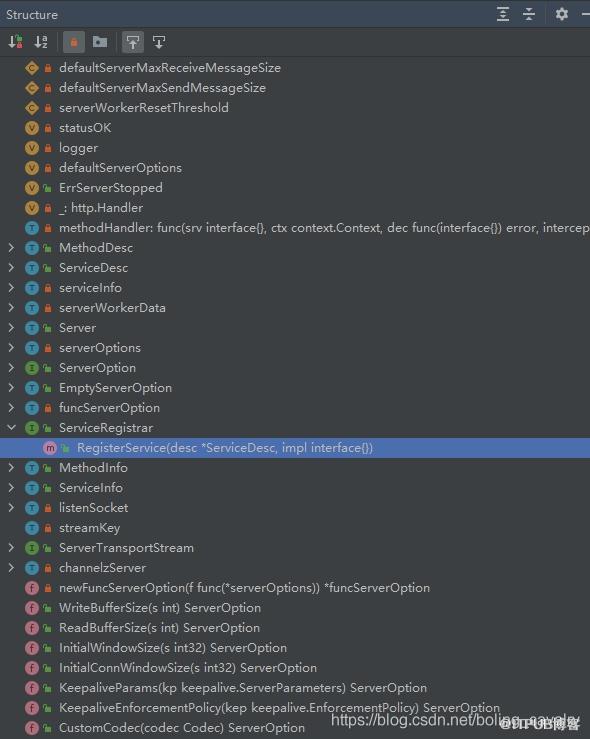Click the Sort Alphabetically icon
Viewport: 590px width, 739px height.
tap(41, 42)
